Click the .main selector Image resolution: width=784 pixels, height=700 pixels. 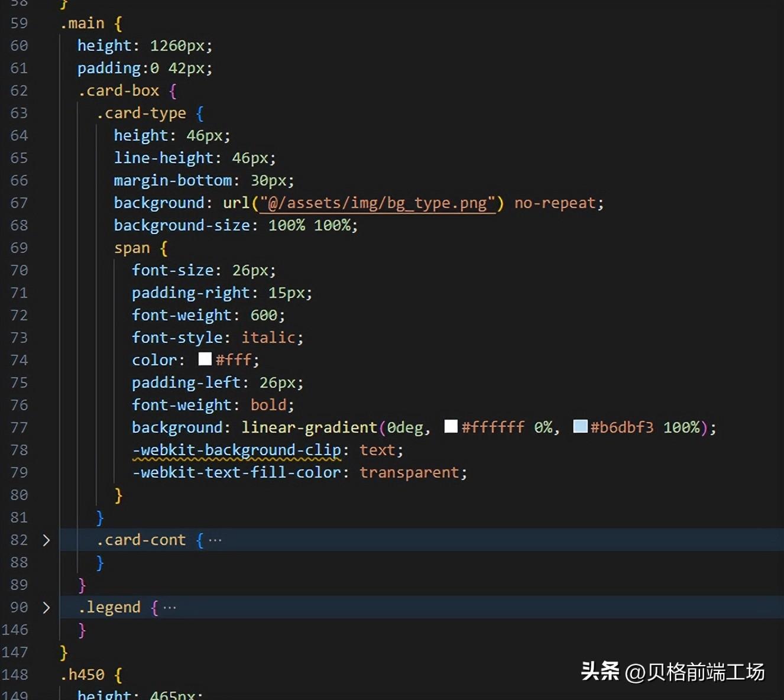82,23
